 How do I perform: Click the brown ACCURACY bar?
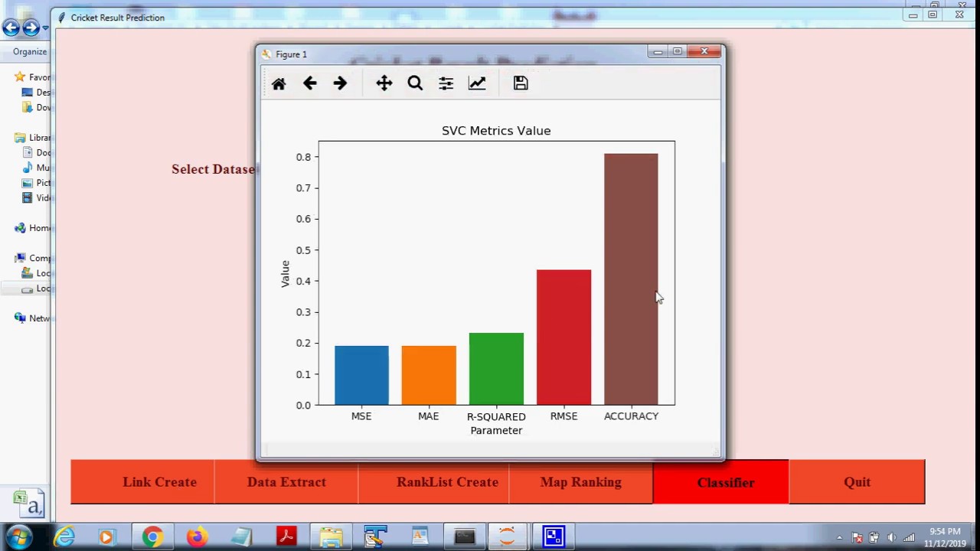(631, 279)
